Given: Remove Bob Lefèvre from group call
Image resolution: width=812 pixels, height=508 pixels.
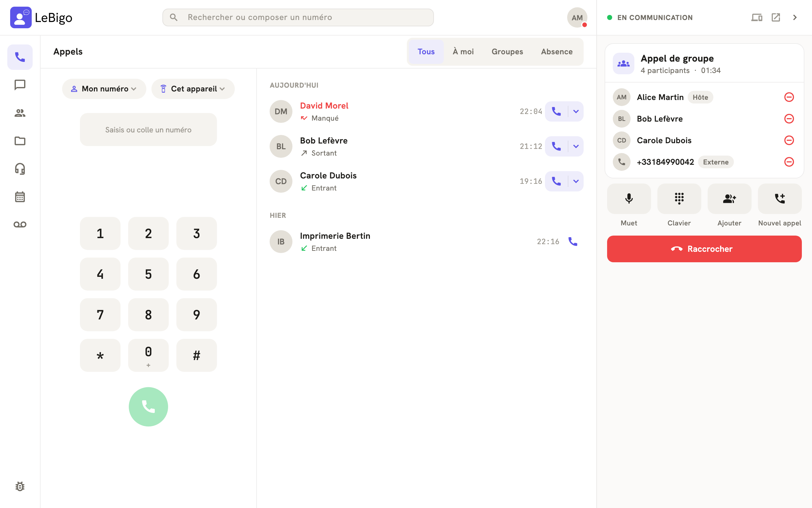Looking at the screenshot, I should [x=789, y=119].
